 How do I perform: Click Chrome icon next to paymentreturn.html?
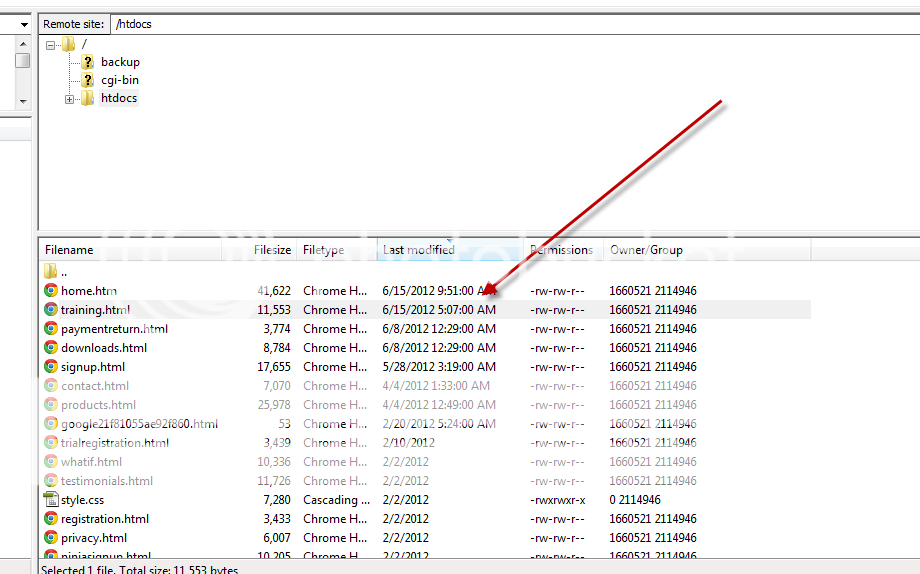click(x=51, y=329)
